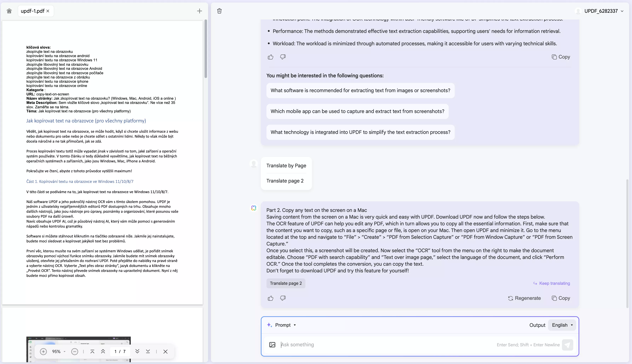
Task: Thumbs up the Mac translation response
Action: (x=270, y=298)
